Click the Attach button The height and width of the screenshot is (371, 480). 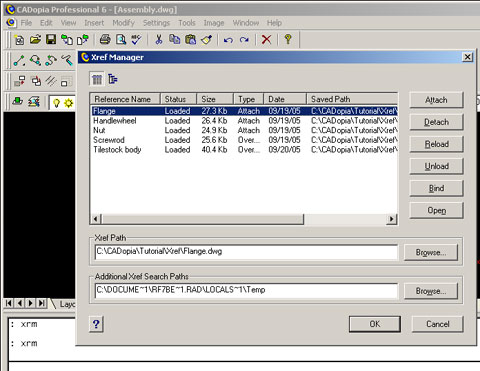pos(436,100)
